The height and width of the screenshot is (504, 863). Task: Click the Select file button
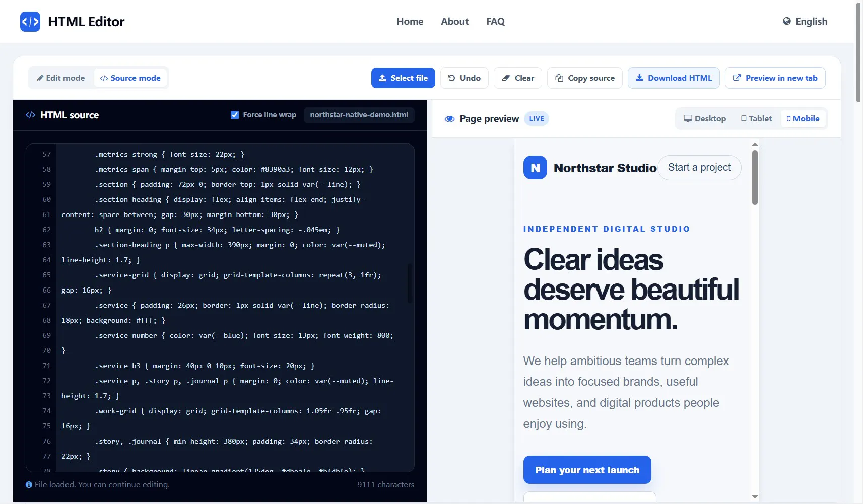(403, 78)
